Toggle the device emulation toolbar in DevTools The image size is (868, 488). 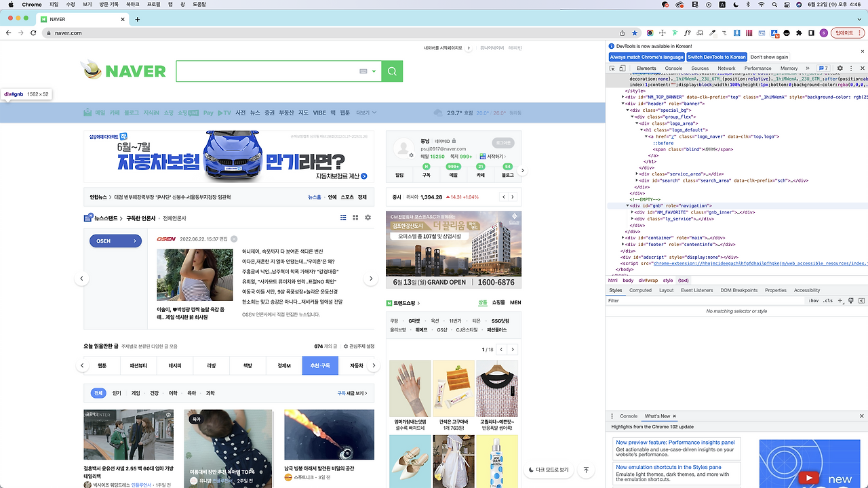(622, 68)
